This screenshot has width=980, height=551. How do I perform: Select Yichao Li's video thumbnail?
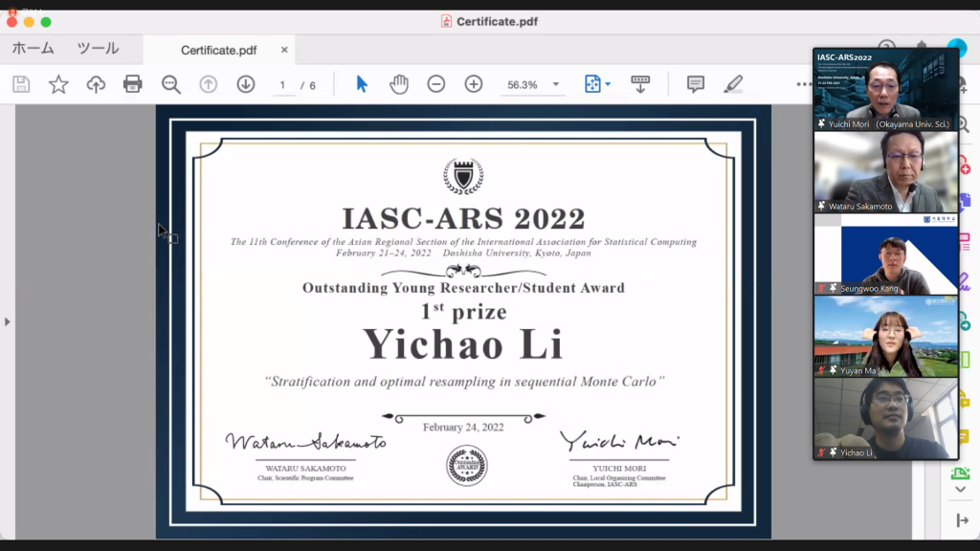click(x=885, y=418)
